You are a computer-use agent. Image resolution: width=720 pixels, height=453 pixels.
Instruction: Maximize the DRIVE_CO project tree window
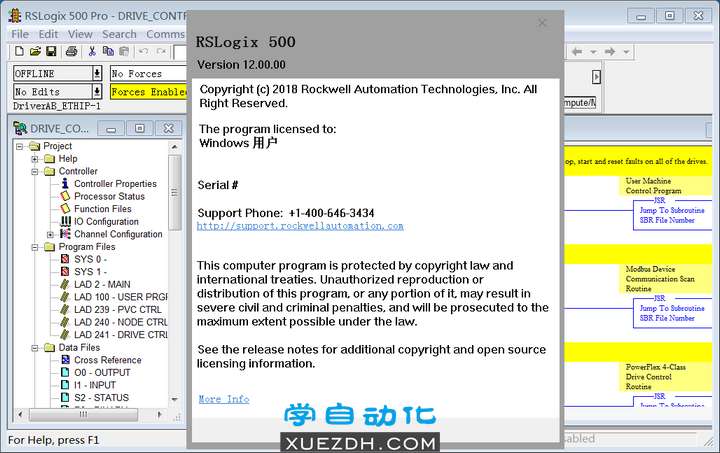pyautogui.click(x=140, y=129)
